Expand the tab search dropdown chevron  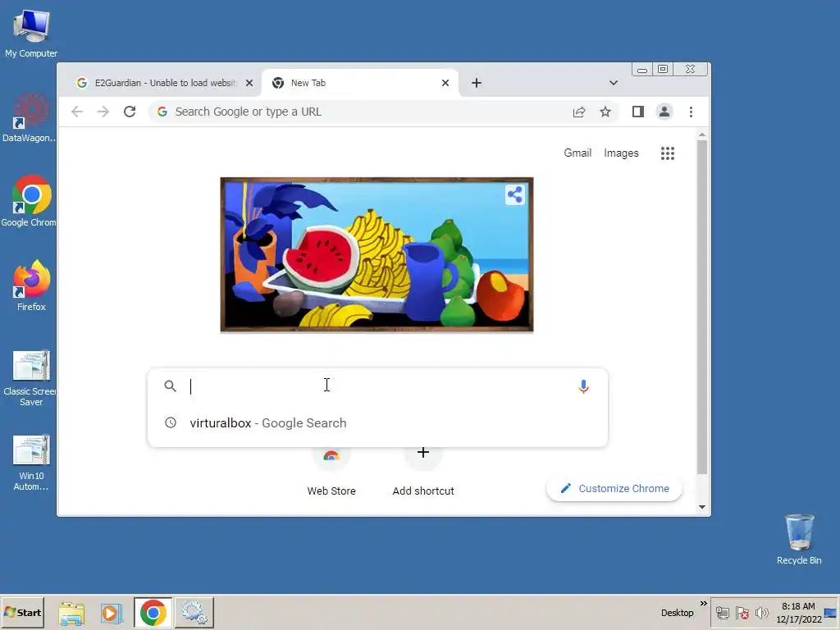click(614, 83)
